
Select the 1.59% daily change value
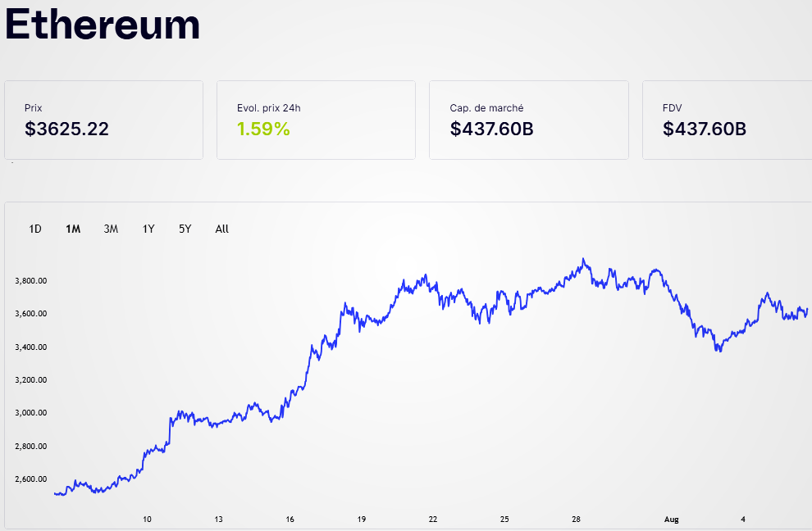[x=263, y=129]
